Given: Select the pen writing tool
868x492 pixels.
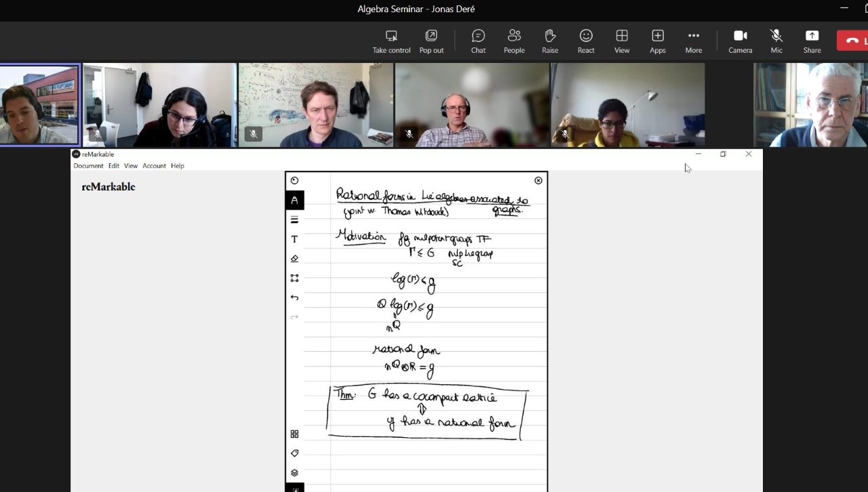Looking at the screenshot, I should click(294, 200).
